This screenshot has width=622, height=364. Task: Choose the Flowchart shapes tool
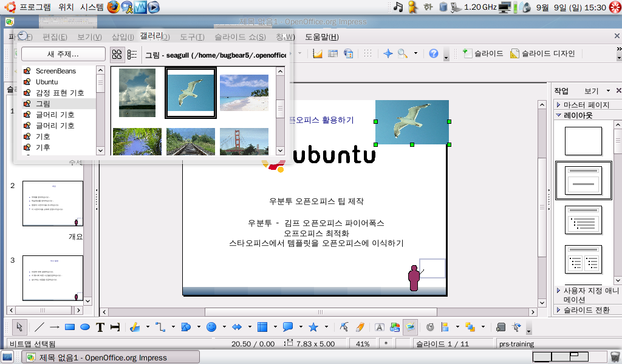(262, 327)
